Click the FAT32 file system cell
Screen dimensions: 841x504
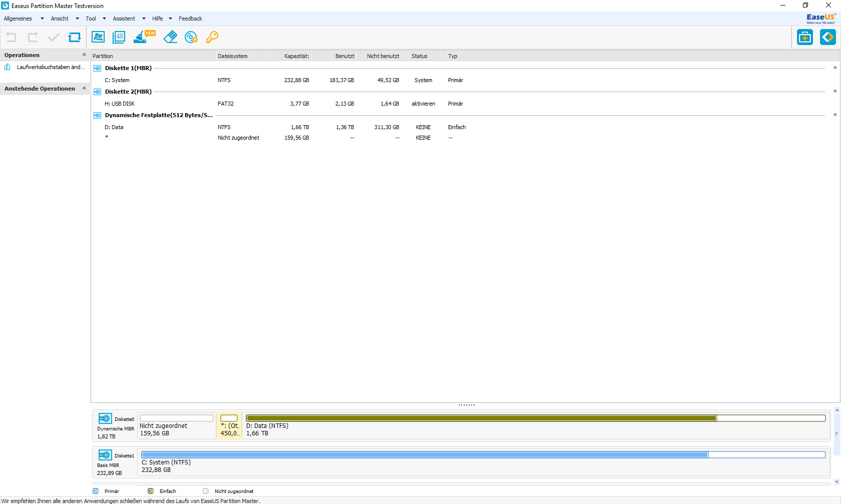(x=226, y=104)
